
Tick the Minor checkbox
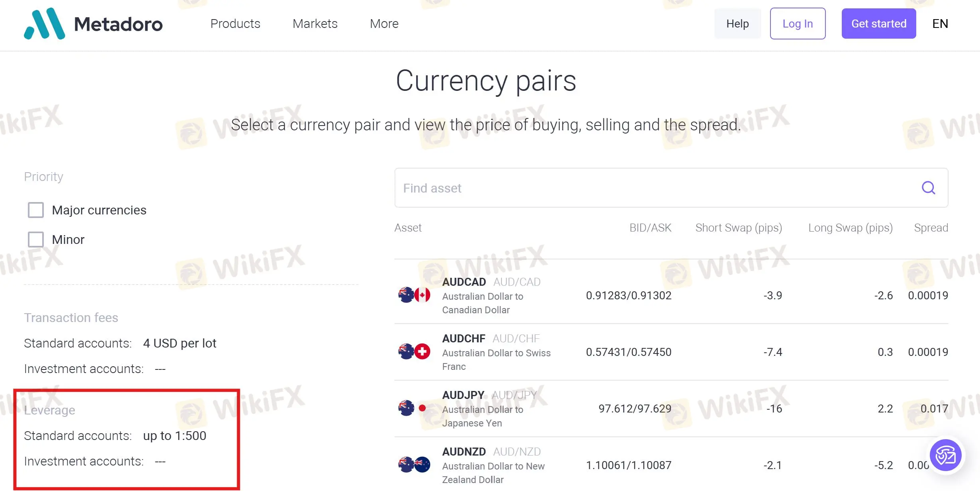(x=35, y=240)
